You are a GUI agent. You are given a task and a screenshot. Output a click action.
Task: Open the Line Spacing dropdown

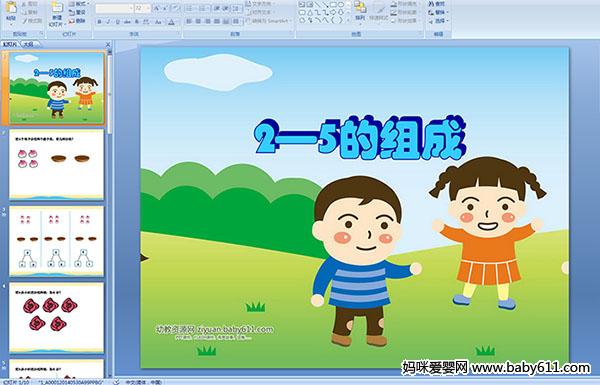click(237, 8)
